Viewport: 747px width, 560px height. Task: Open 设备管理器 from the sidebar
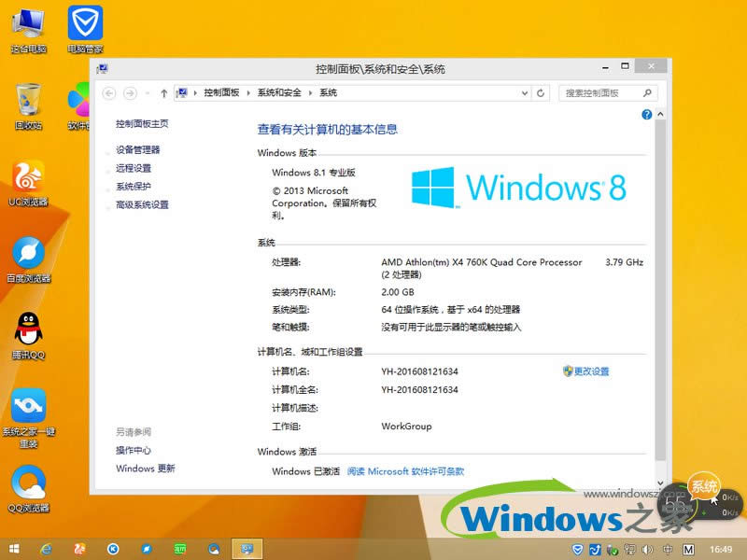point(138,151)
